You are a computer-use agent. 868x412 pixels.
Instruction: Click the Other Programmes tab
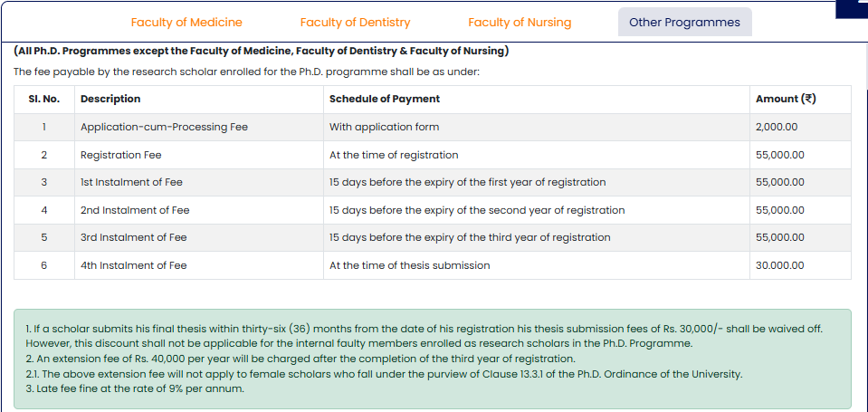tap(684, 22)
